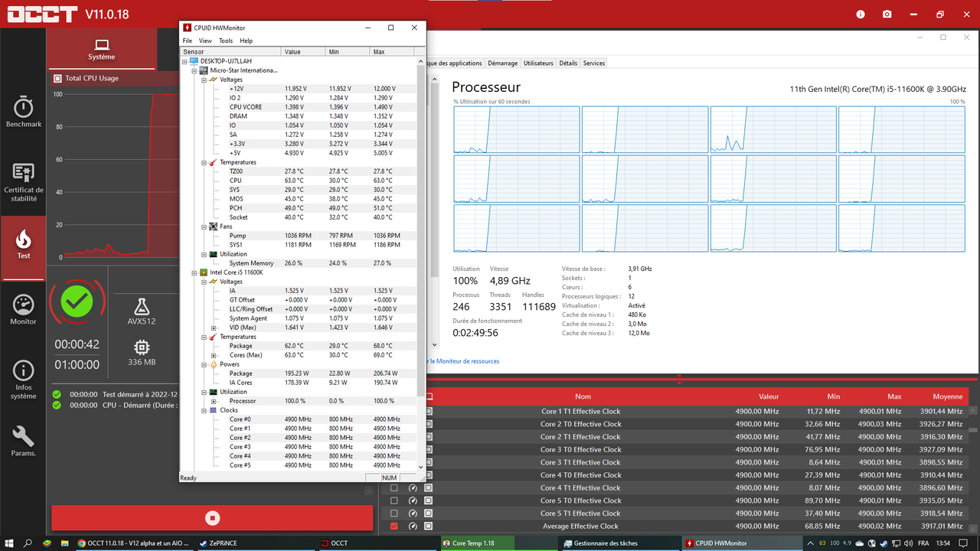
Task: Take a screenshot with OCCT camera icon
Action: coord(887,14)
